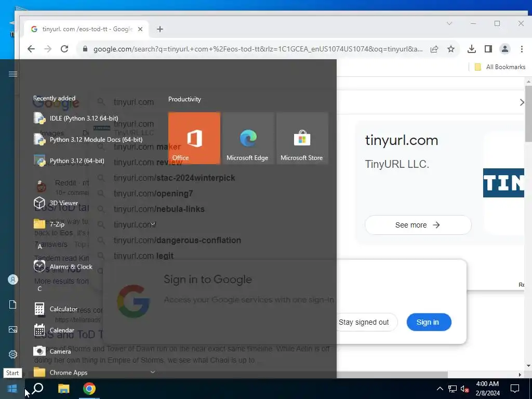
Task: Open File Explorer from the taskbar
Action: click(63, 389)
